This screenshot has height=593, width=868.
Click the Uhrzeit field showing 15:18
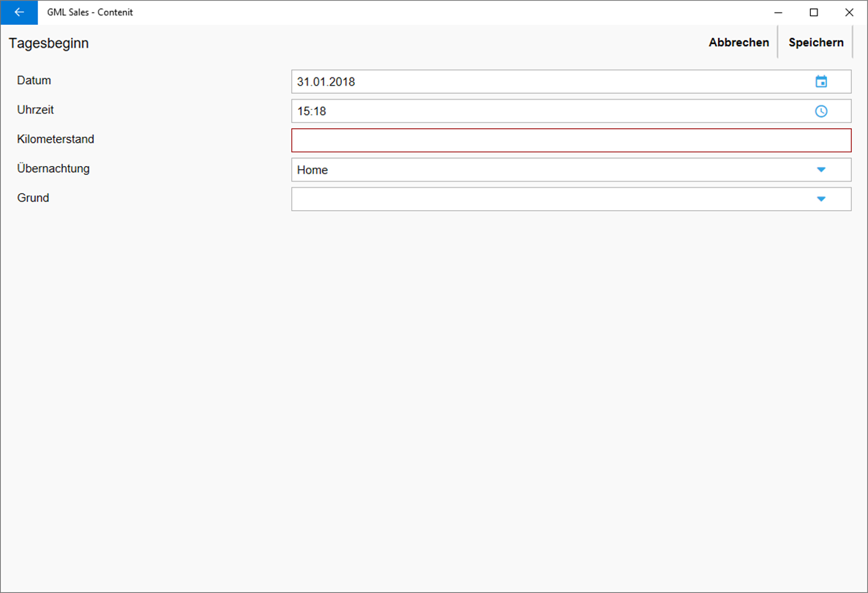(x=572, y=111)
